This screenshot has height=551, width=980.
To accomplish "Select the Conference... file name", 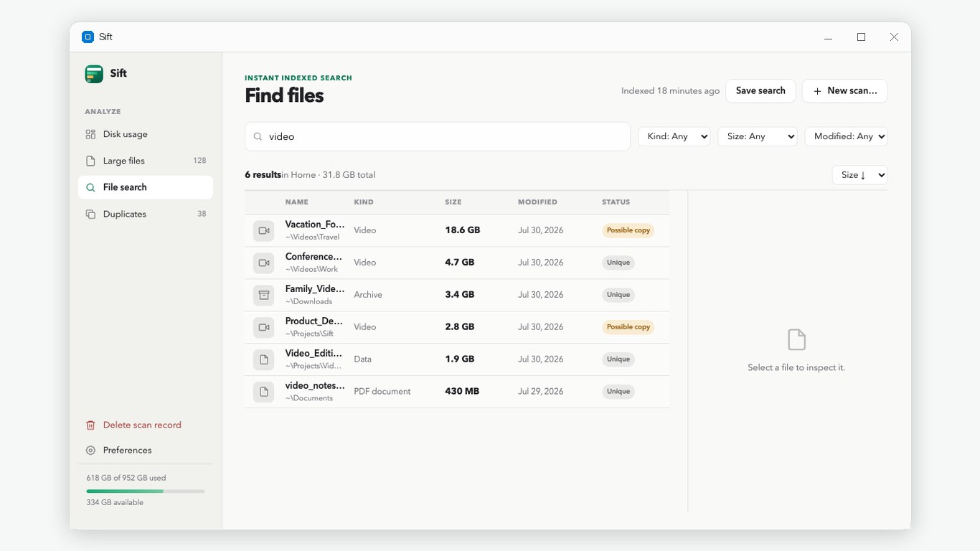I will pos(314,257).
